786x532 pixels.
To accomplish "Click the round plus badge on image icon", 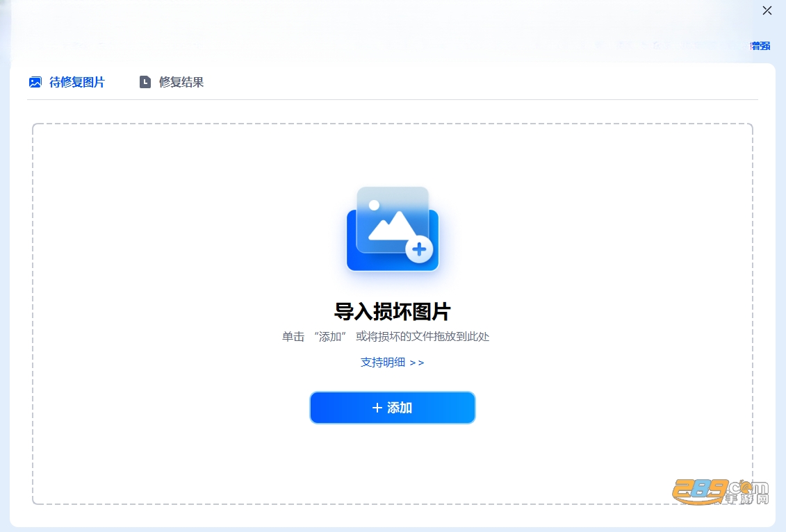I will coord(419,249).
